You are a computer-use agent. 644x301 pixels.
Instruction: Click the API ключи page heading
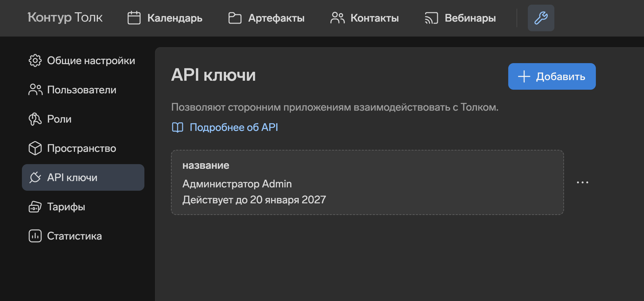pyautogui.click(x=213, y=75)
